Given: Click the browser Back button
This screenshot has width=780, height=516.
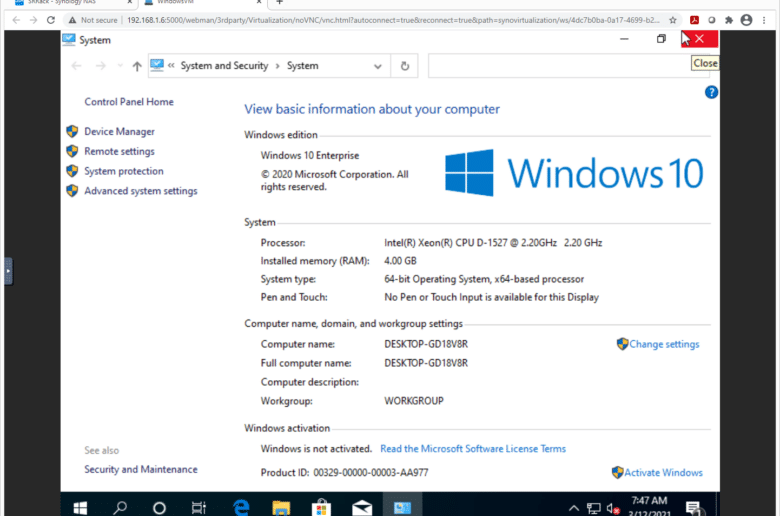Looking at the screenshot, I should tap(16, 20).
